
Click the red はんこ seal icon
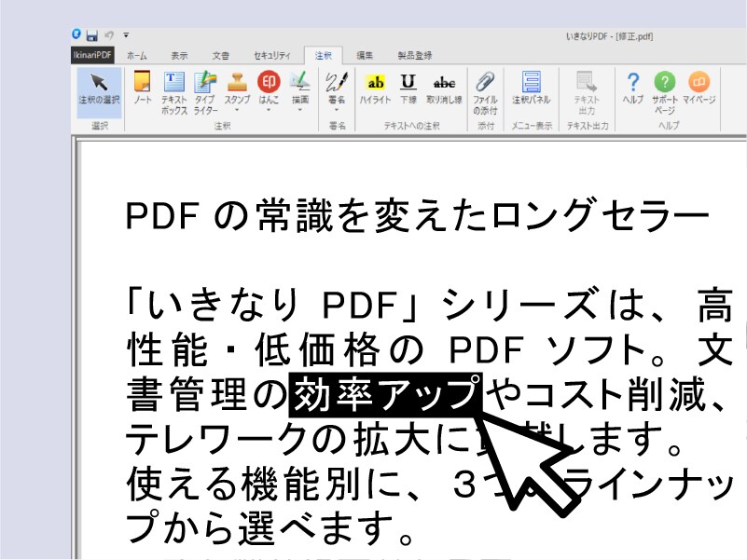point(269,82)
